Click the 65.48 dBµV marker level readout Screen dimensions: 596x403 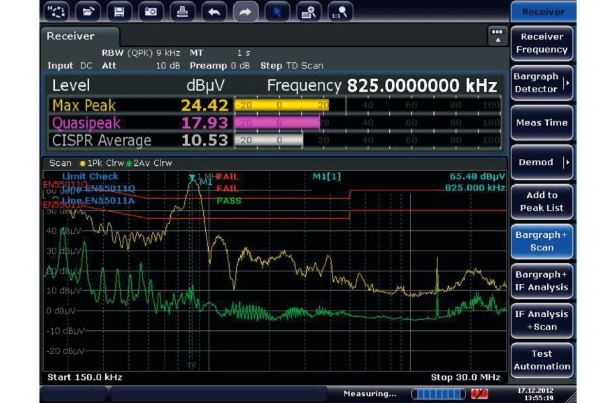[477, 176]
